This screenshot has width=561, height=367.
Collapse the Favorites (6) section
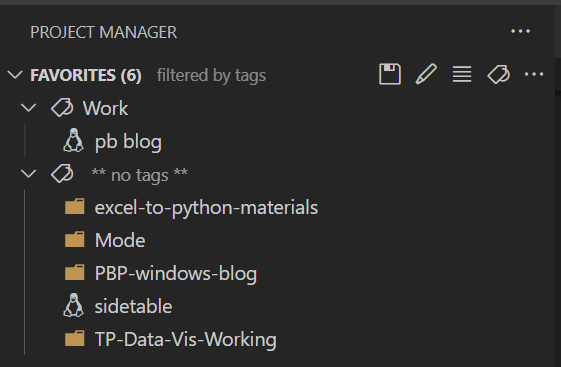click(15, 75)
